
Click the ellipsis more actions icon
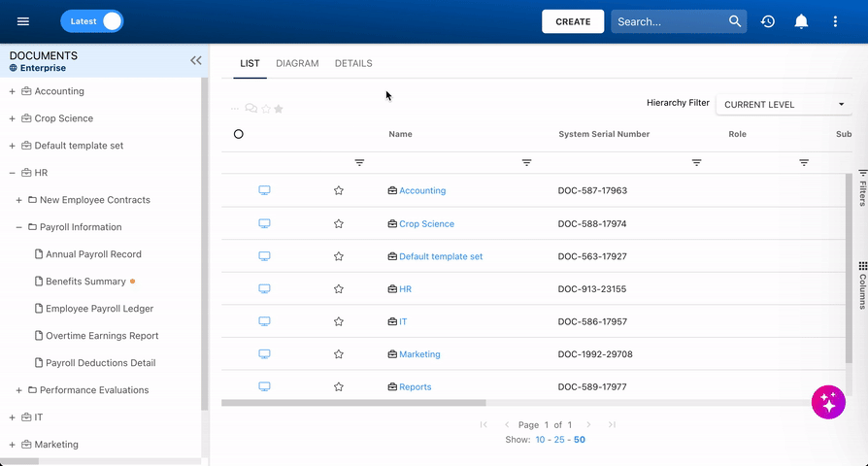pos(235,109)
